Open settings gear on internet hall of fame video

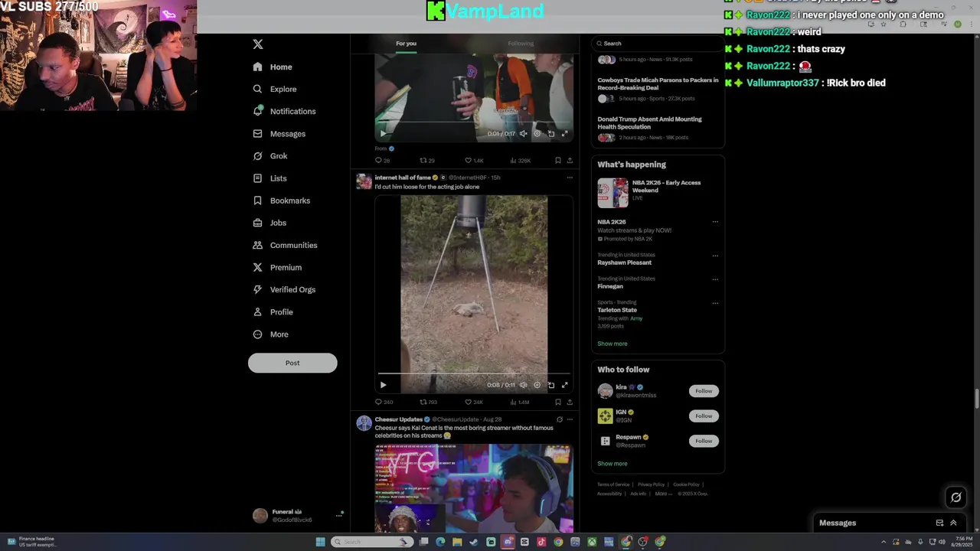pyautogui.click(x=537, y=385)
